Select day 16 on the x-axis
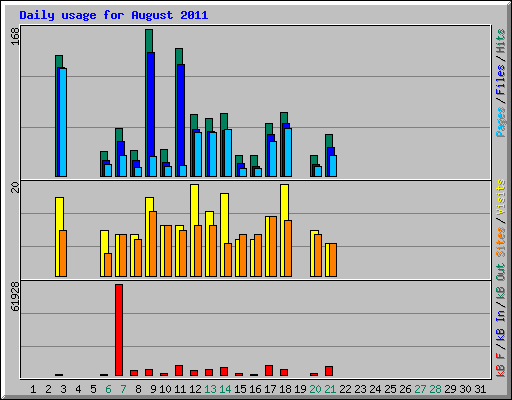The image size is (512, 400). coord(255,389)
